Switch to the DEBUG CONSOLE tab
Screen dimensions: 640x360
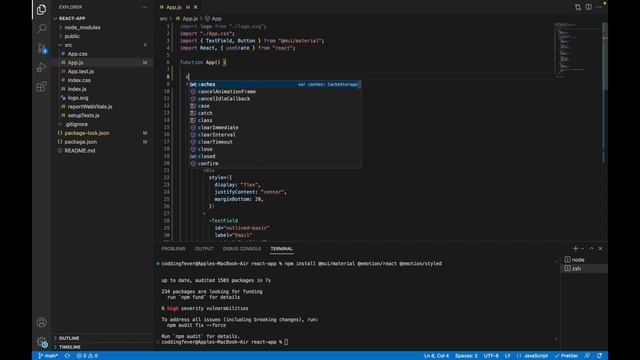click(x=242, y=249)
